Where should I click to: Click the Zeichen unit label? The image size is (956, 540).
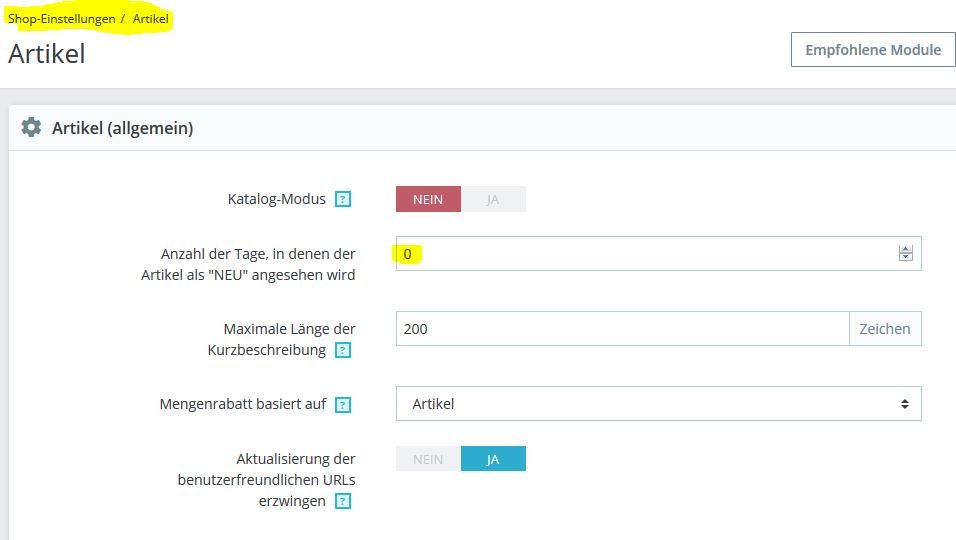click(885, 329)
